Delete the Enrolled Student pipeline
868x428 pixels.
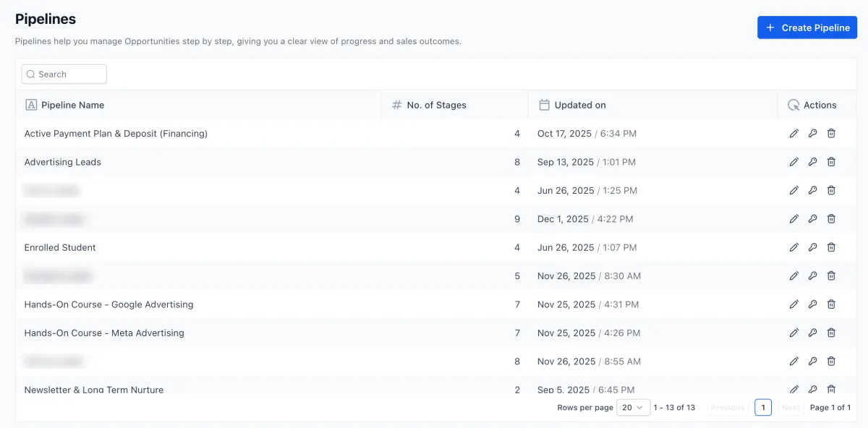click(831, 247)
